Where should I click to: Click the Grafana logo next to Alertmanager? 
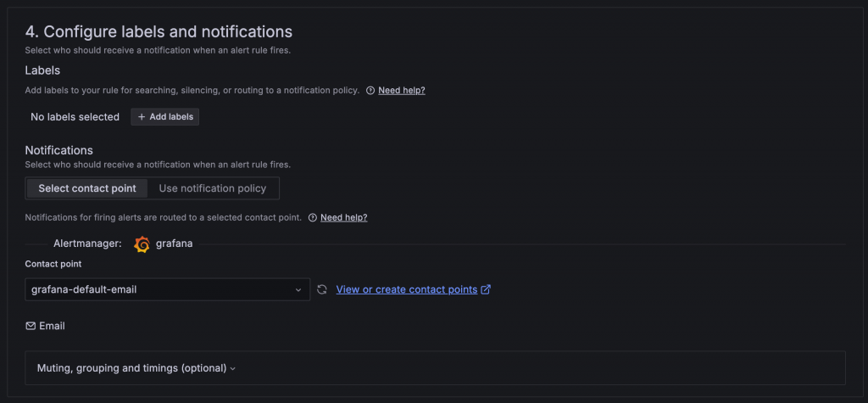[142, 244]
